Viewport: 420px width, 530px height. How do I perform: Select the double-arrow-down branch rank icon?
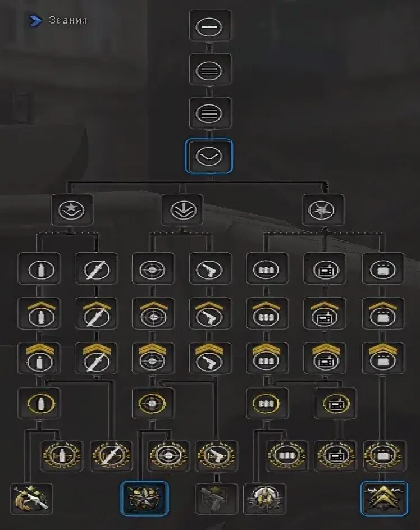pyautogui.click(x=182, y=210)
